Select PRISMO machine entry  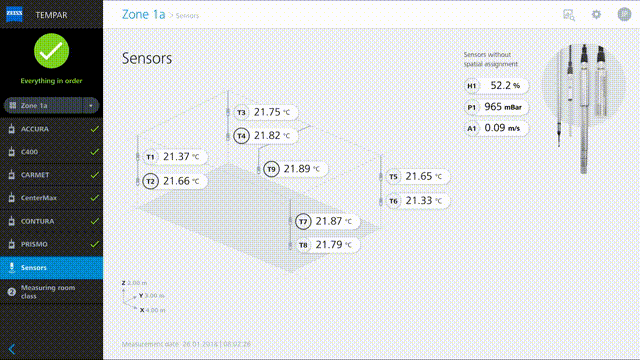tap(51, 244)
